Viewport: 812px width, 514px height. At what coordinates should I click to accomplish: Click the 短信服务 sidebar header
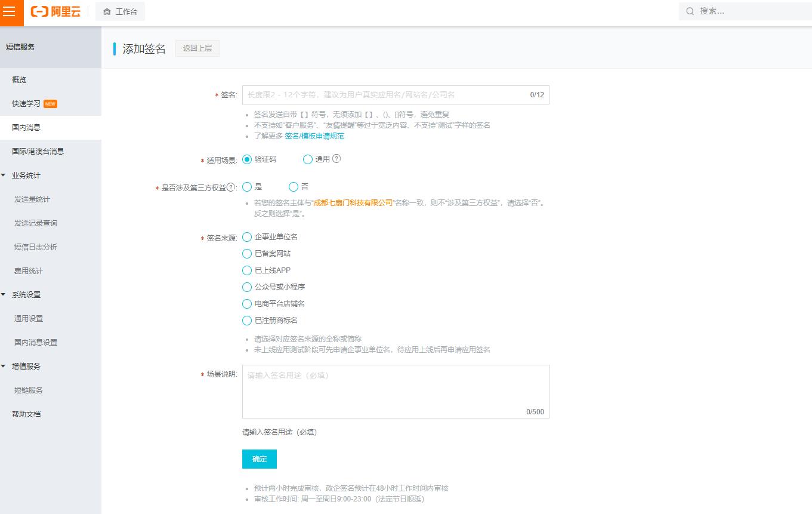[51, 47]
